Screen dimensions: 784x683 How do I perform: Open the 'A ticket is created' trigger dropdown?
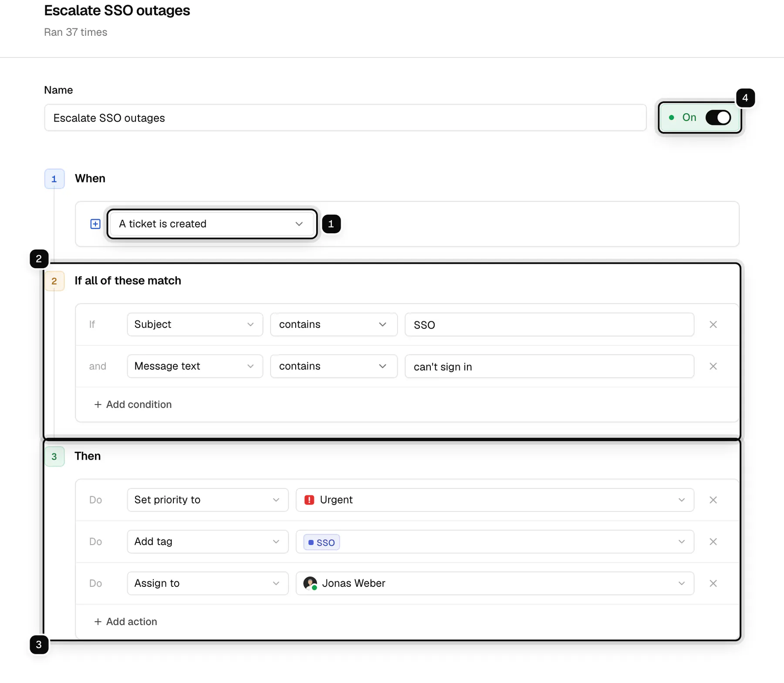[212, 224]
